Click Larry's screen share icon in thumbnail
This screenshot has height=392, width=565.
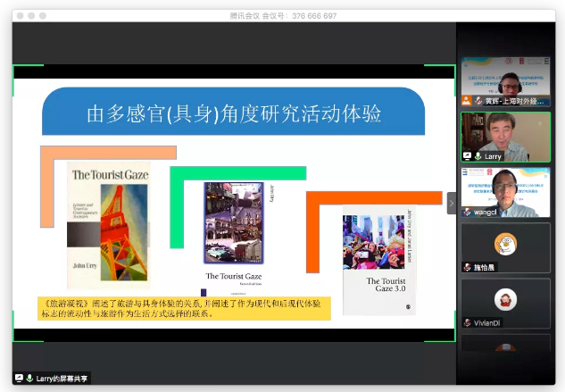[467, 156]
